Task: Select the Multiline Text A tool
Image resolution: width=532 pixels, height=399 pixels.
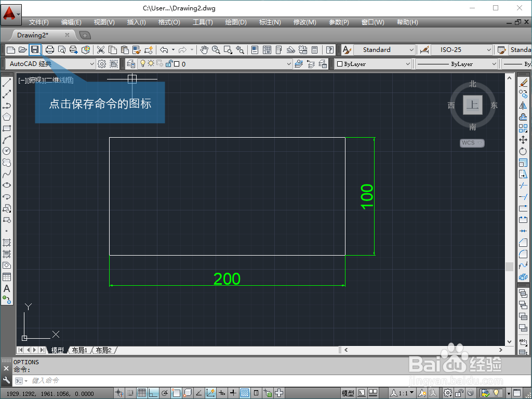Action: tap(7, 289)
